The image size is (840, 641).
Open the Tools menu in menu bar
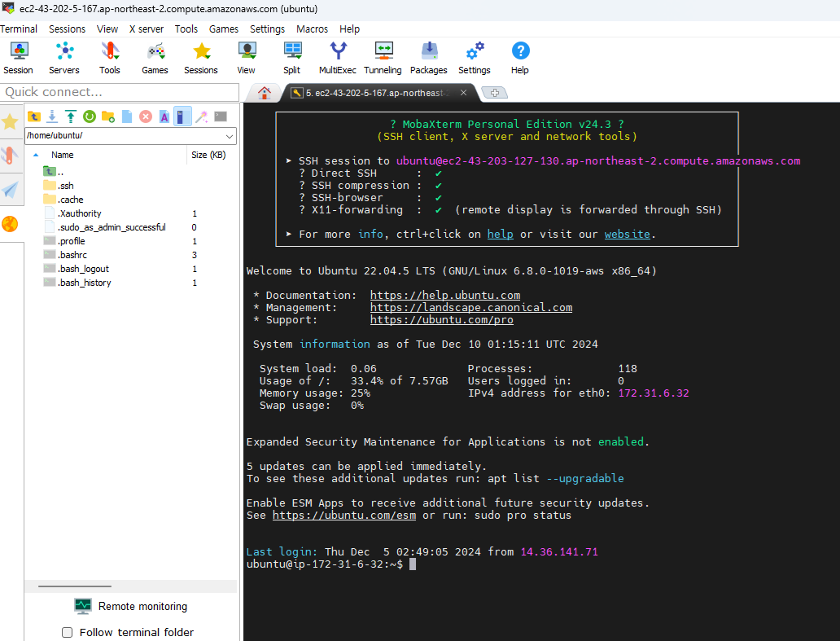click(186, 29)
